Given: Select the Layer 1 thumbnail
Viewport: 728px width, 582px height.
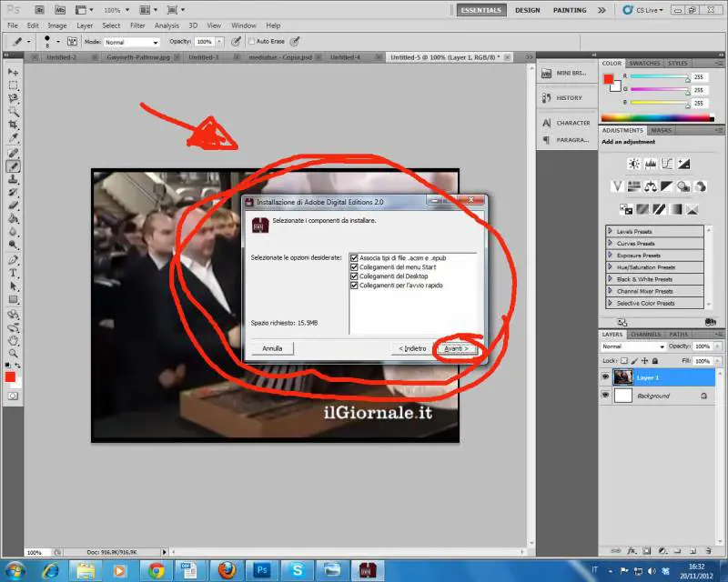Looking at the screenshot, I should (623, 377).
